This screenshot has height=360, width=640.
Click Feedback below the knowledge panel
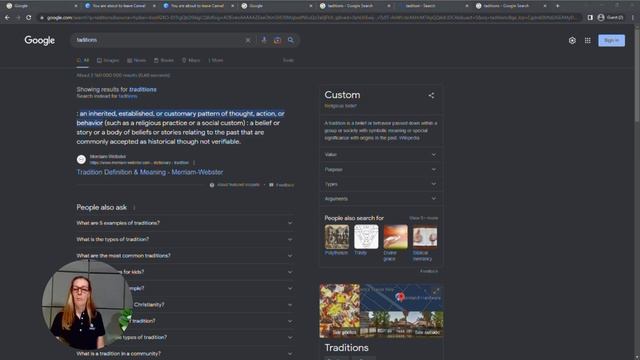[429, 271]
